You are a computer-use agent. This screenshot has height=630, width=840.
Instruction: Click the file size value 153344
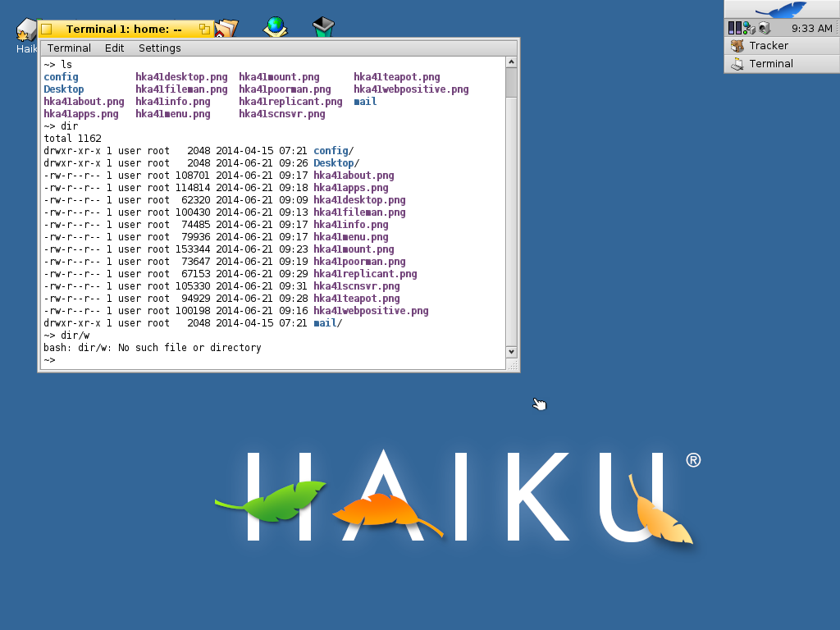(193, 249)
